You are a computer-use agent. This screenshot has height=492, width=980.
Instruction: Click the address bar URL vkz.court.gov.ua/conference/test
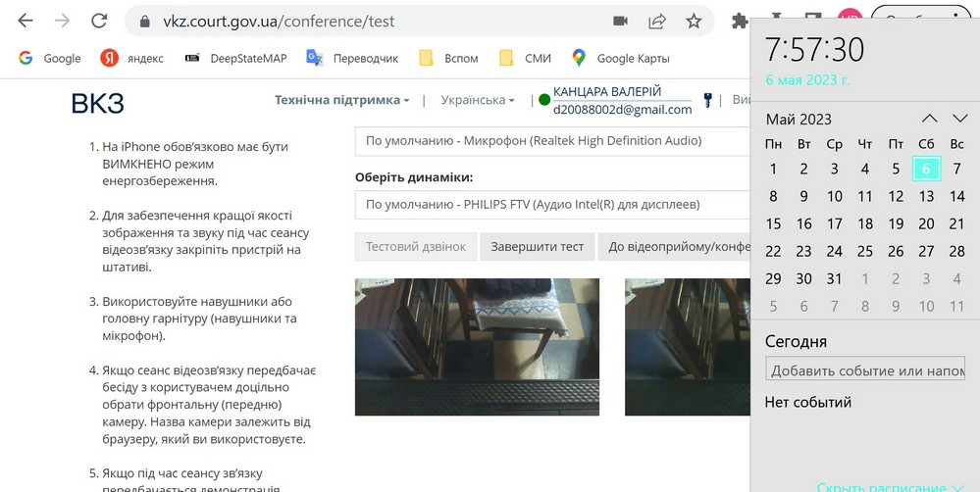(x=279, y=22)
